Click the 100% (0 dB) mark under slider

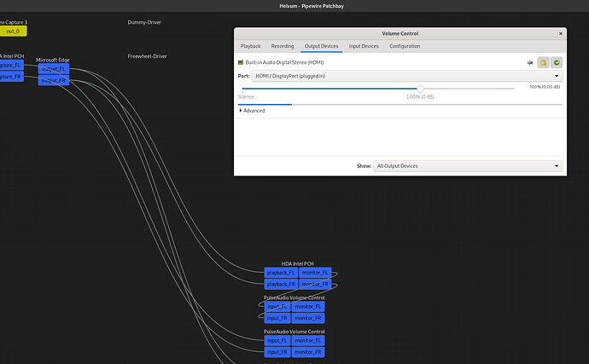420,97
